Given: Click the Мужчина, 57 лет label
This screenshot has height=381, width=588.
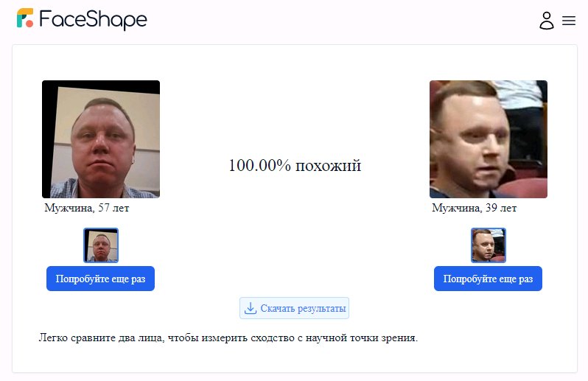Looking at the screenshot, I should point(87,208).
